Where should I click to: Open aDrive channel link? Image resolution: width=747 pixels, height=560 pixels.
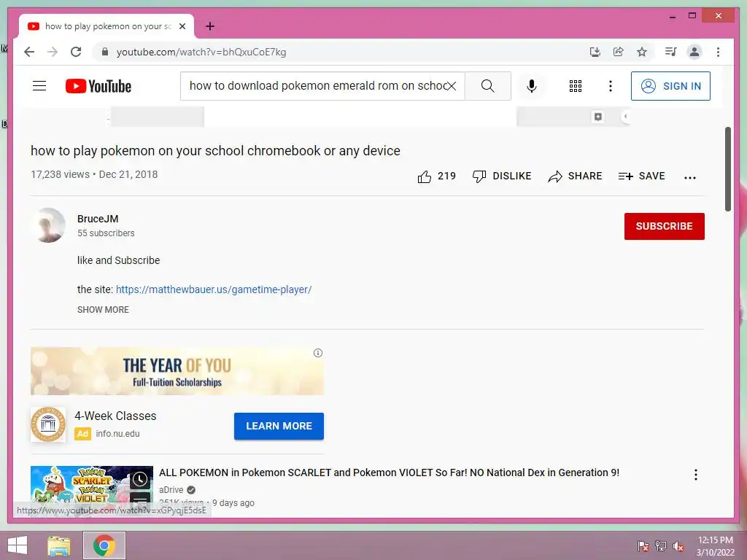(x=171, y=489)
